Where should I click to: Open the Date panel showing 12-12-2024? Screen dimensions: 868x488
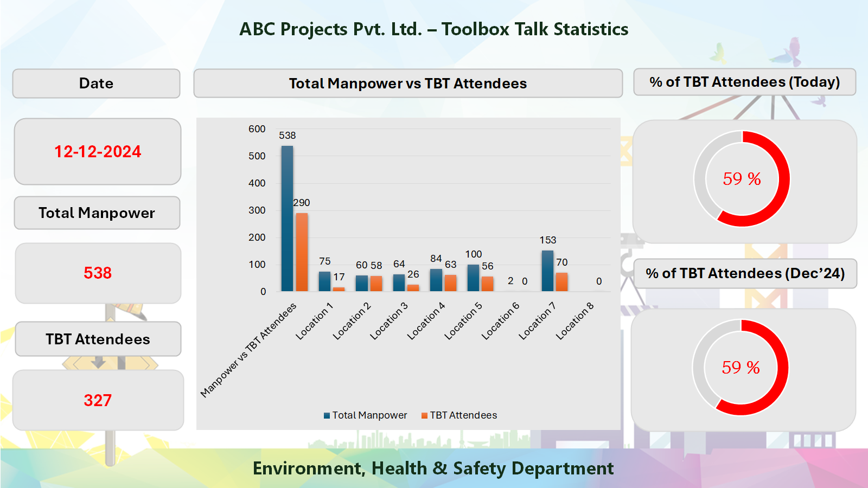click(98, 152)
